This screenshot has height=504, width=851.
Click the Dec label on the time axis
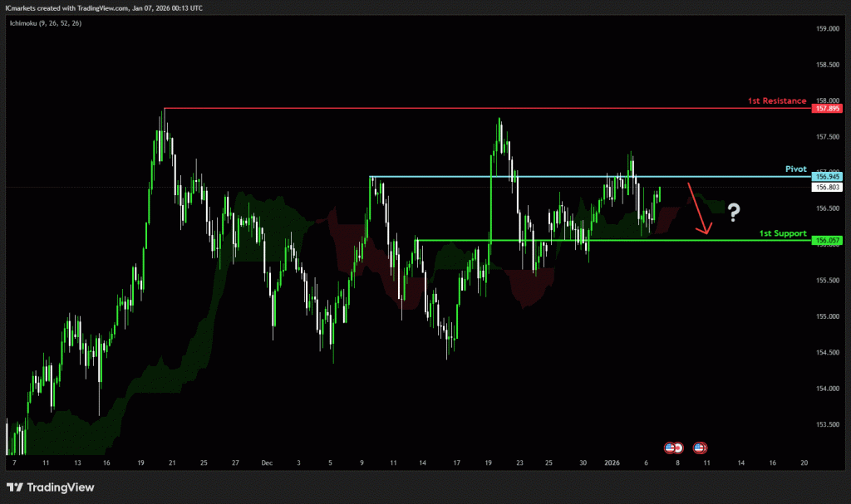[267, 462]
